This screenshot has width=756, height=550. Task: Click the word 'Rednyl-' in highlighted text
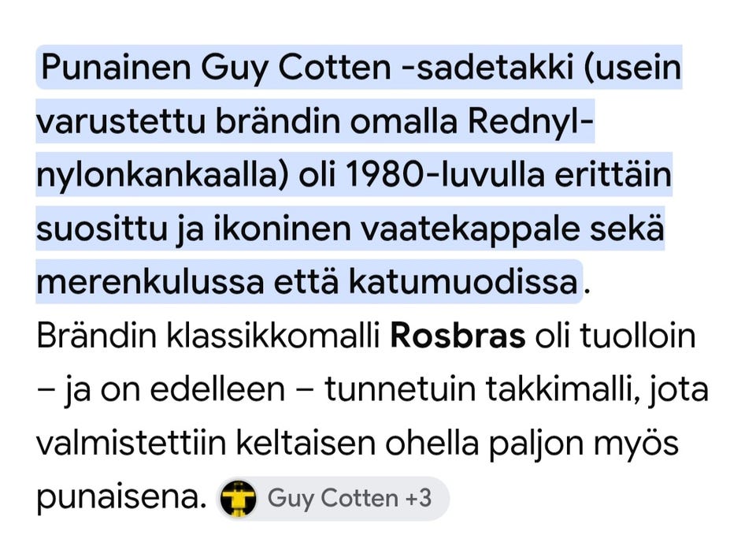click(x=530, y=121)
